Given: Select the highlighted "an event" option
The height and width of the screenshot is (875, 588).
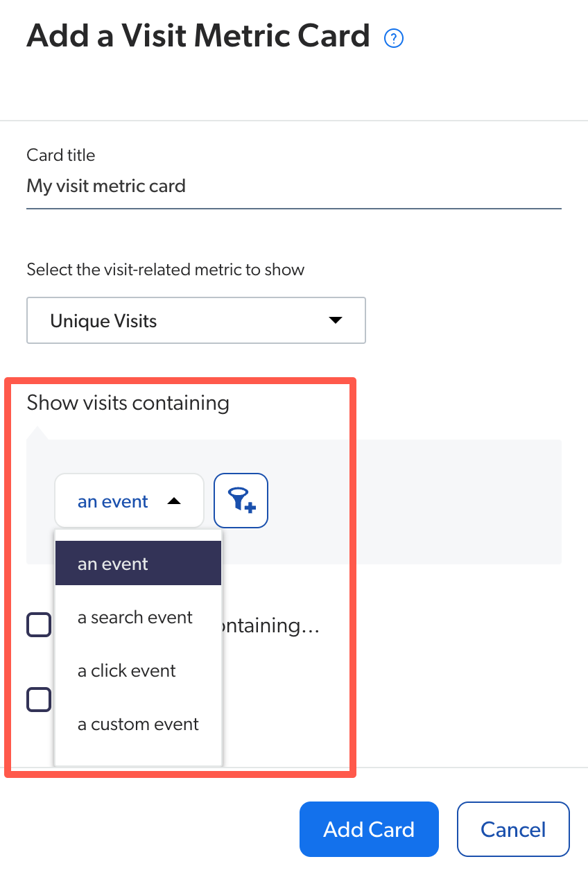Looking at the screenshot, I should 137,563.
